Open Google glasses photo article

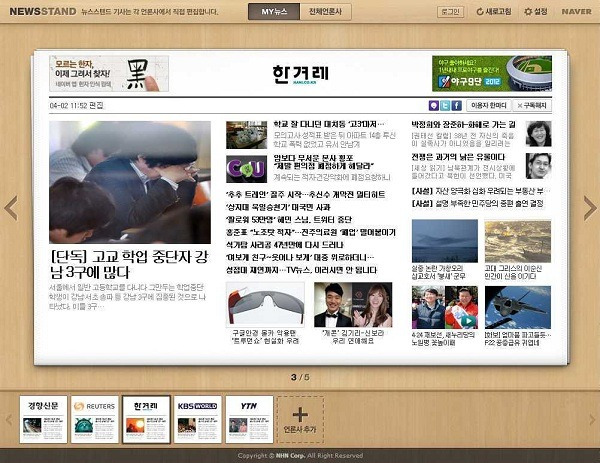point(265,305)
